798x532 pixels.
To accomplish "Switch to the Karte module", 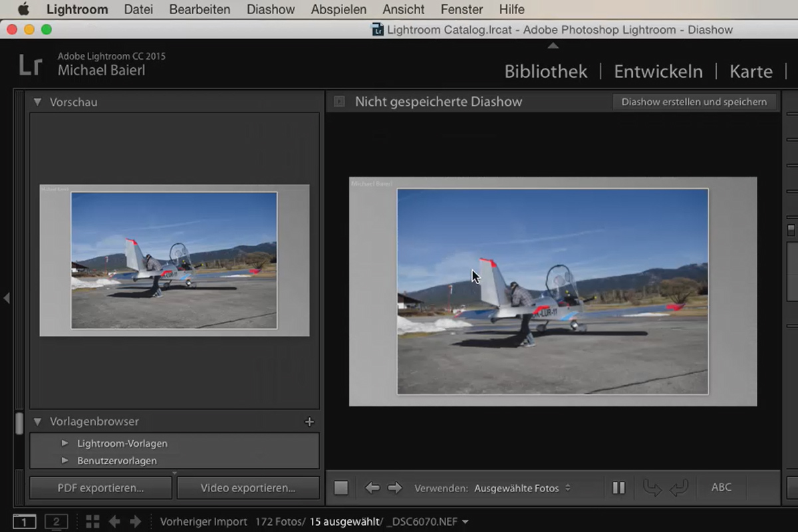I will (751, 71).
